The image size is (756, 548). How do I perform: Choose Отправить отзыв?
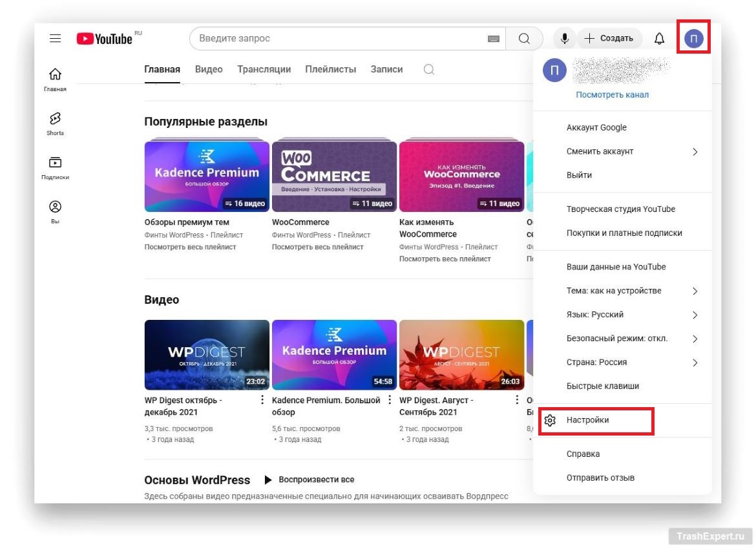pyautogui.click(x=600, y=478)
